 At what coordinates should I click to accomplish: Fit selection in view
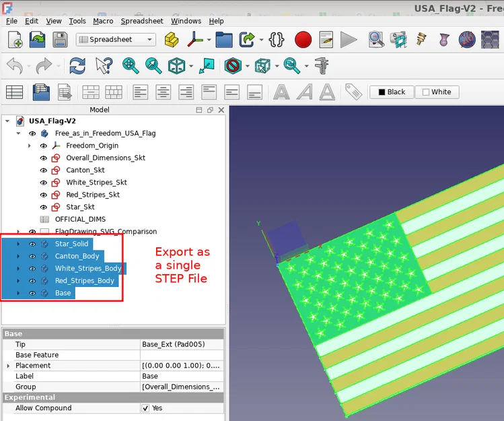click(153, 65)
